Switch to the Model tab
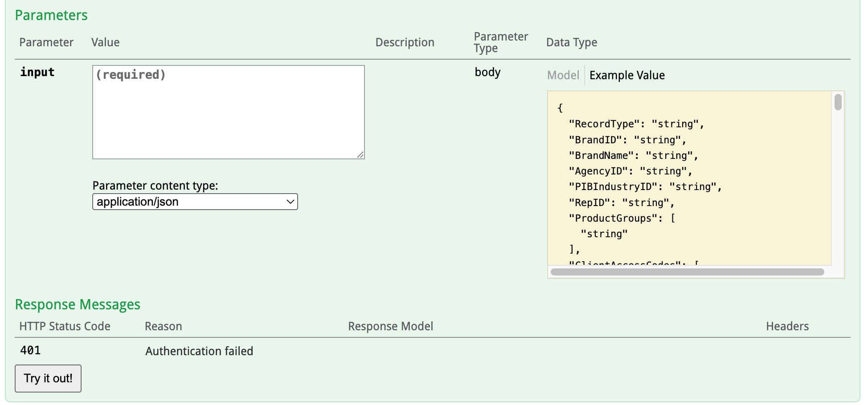The image size is (868, 405). [563, 75]
